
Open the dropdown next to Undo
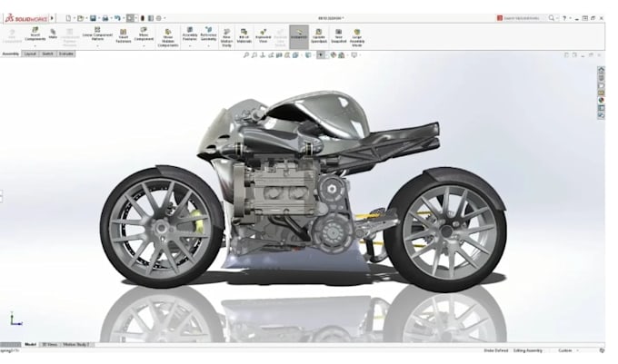point(123,18)
